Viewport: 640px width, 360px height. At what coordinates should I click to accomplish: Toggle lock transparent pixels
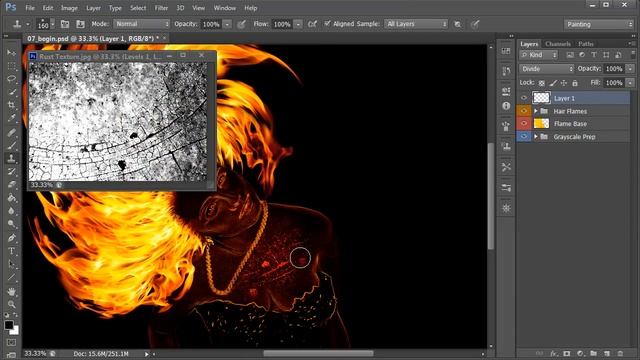tap(541, 83)
